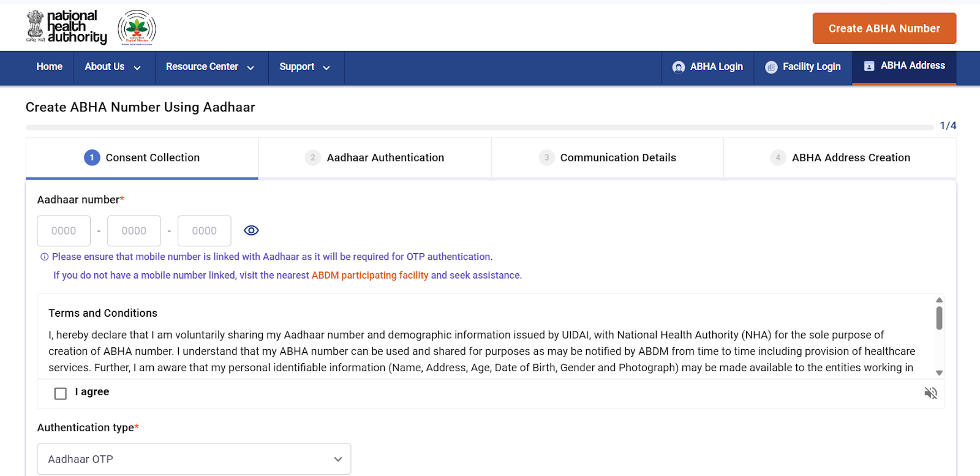980x476 pixels.
Task: Open the Facility Login link
Action: point(803,67)
